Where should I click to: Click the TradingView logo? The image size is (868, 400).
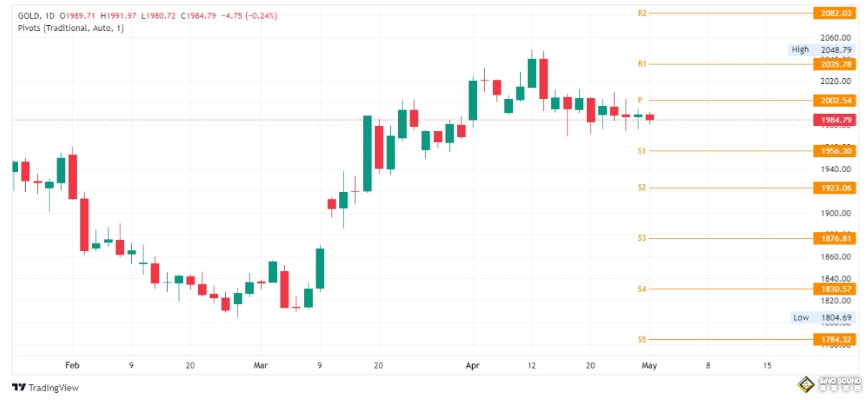[x=45, y=387]
